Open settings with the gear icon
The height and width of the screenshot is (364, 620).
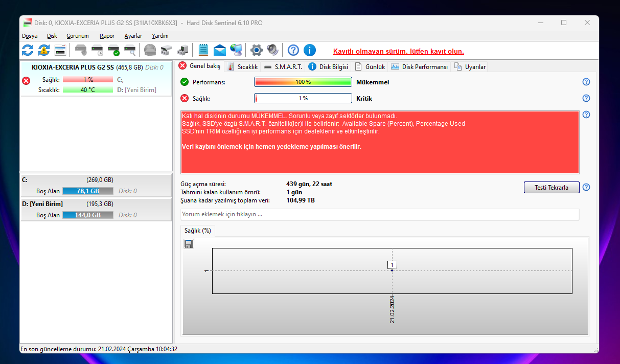tap(257, 50)
